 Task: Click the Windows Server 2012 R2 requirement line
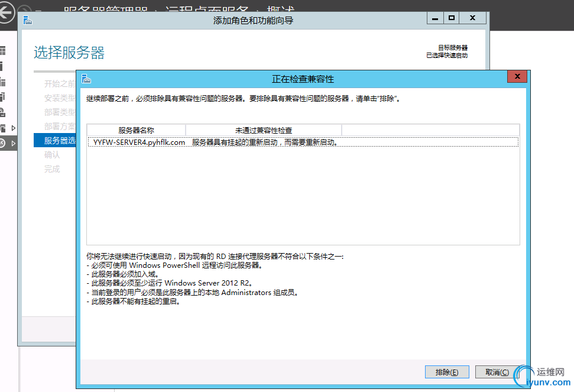pos(170,283)
